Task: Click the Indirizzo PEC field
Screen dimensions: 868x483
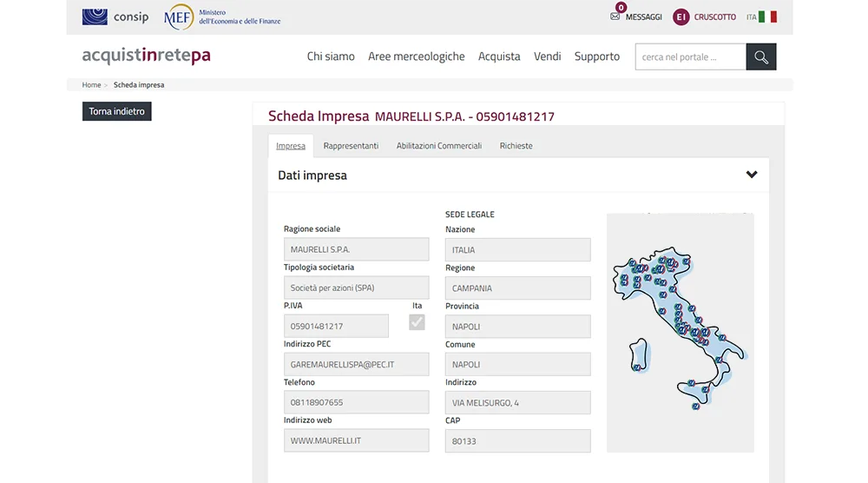Action: pos(356,365)
